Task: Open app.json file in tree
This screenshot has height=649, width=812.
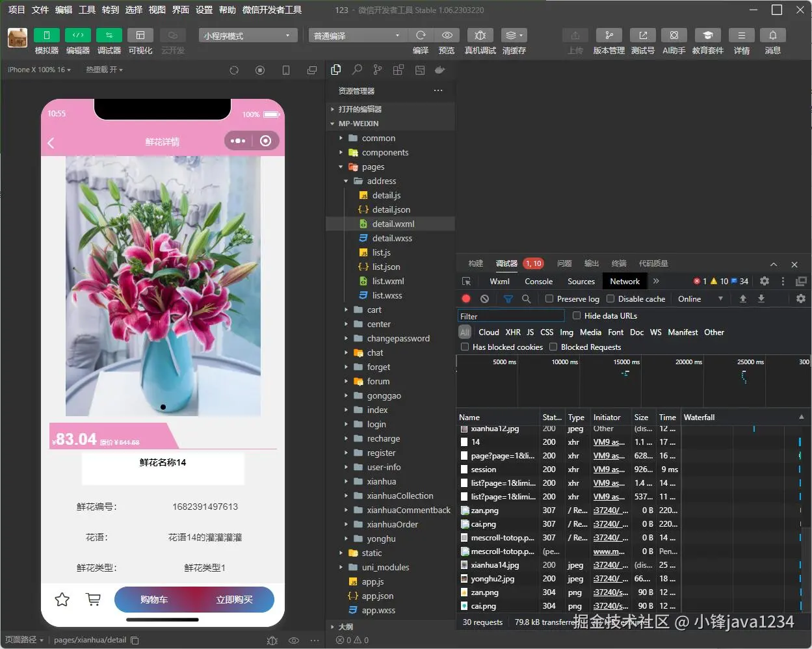Action: (378, 596)
